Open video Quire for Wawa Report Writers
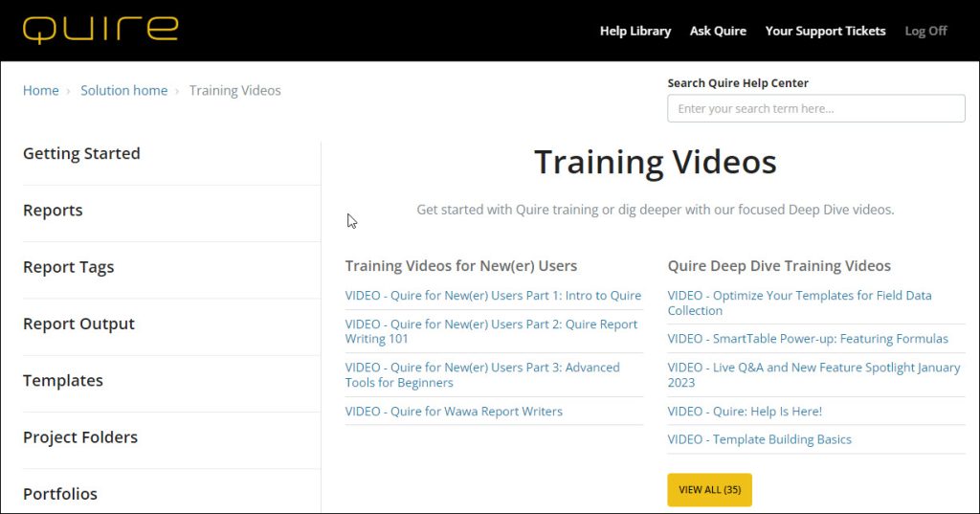This screenshot has width=980, height=514. coord(453,411)
